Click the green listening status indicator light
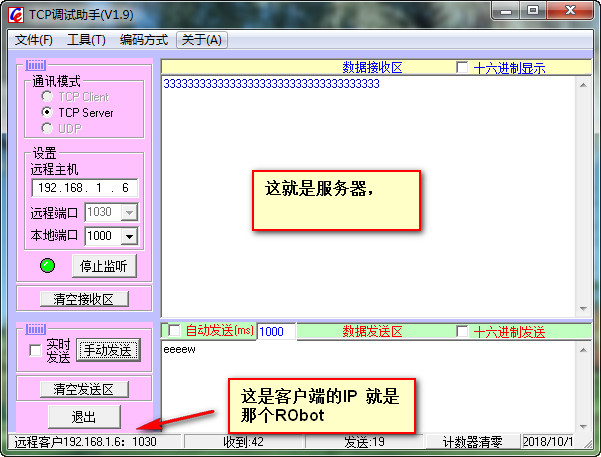601x457 pixels. coord(47,266)
